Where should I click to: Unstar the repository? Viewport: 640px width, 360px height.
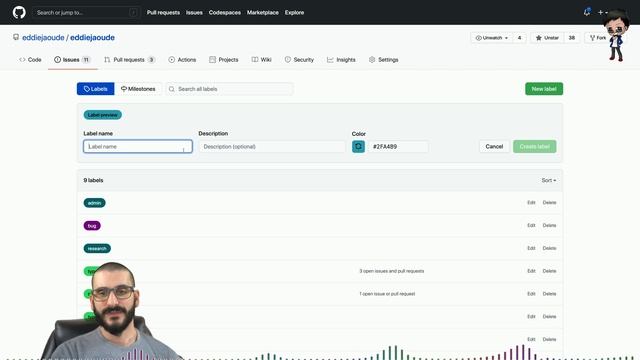pos(547,38)
